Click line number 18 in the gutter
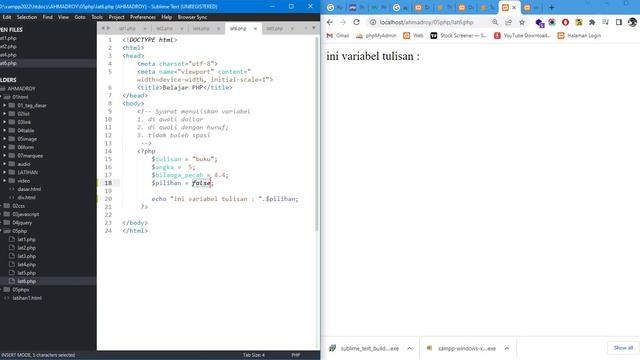 [x=108, y=183]
